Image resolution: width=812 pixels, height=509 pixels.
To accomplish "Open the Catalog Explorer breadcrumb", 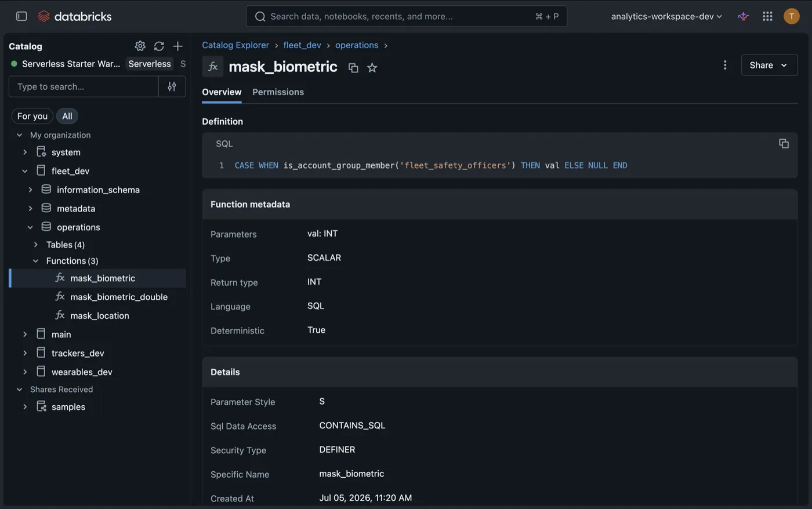I will point(235,45).
